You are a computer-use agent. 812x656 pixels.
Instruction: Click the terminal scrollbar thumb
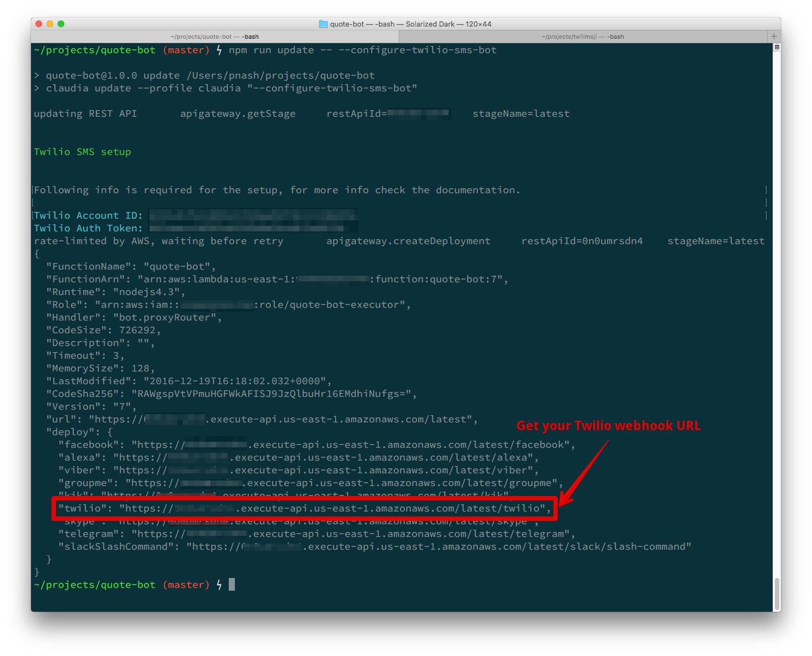[x=777, y=593]
